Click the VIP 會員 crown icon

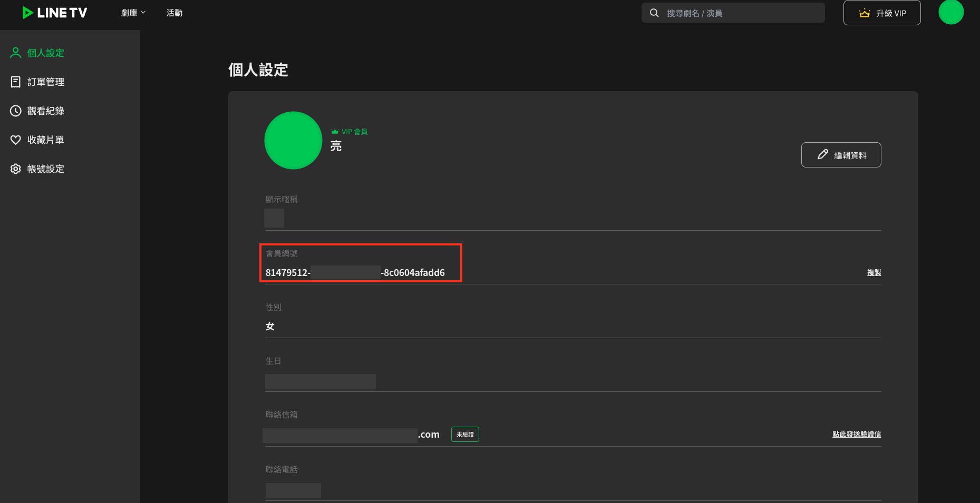point(335,132)
